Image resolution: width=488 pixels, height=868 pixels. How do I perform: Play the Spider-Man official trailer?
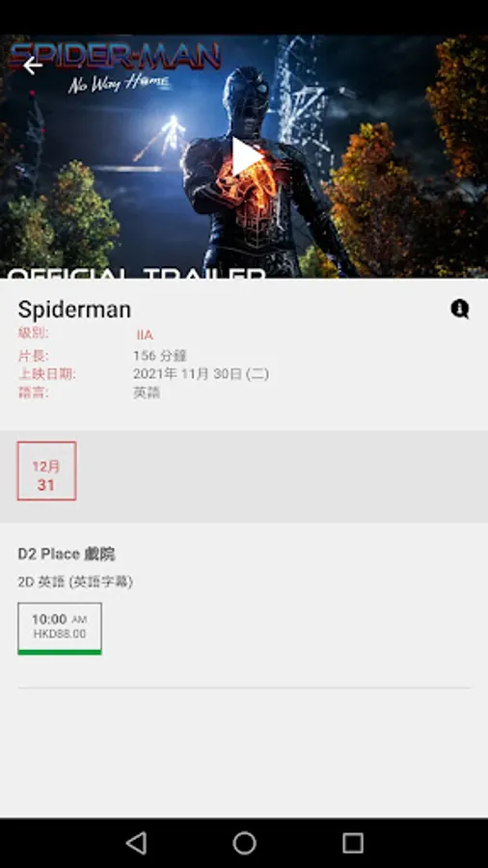pyautogui.click(x=247, y=157)
